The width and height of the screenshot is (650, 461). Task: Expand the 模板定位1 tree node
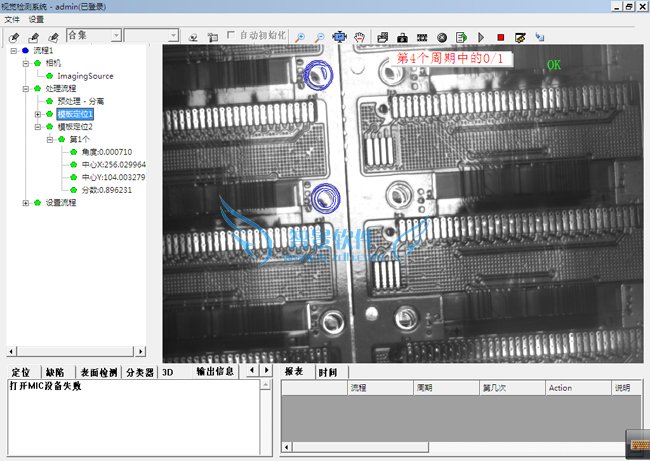[38, 114]
